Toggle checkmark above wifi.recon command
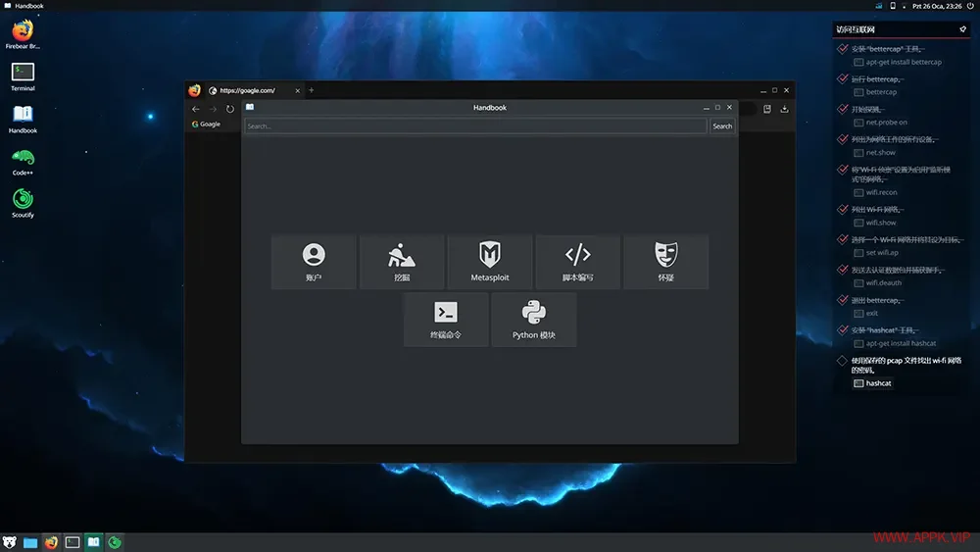Screen dimensions: 980x552 (843, 170)
